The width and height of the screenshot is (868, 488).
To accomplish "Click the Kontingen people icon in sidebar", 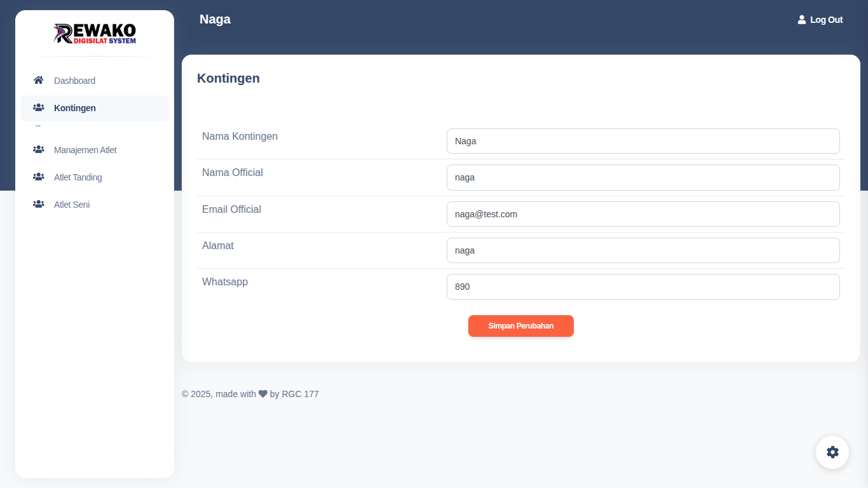I will point(38,108).
